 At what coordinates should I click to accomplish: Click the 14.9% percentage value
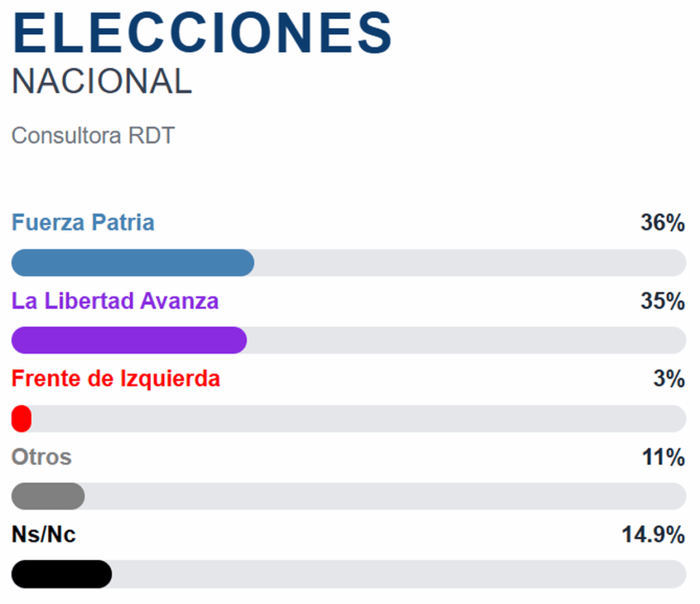(653, 535)
